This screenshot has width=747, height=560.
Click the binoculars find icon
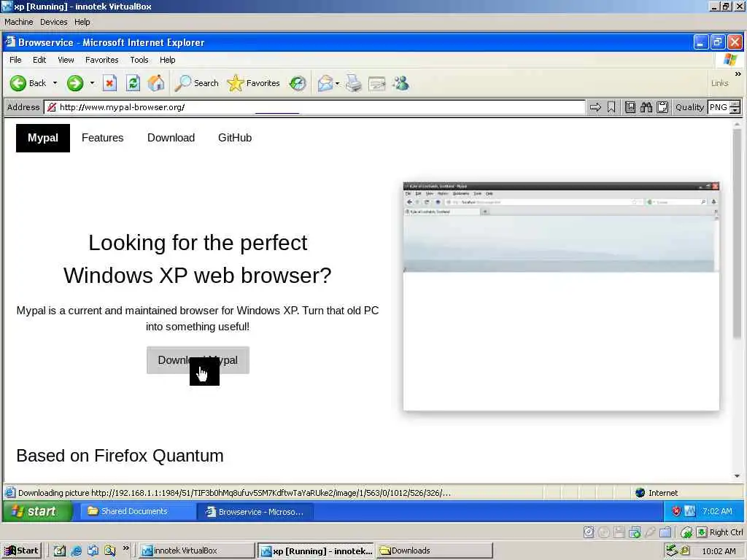[646, 107]
